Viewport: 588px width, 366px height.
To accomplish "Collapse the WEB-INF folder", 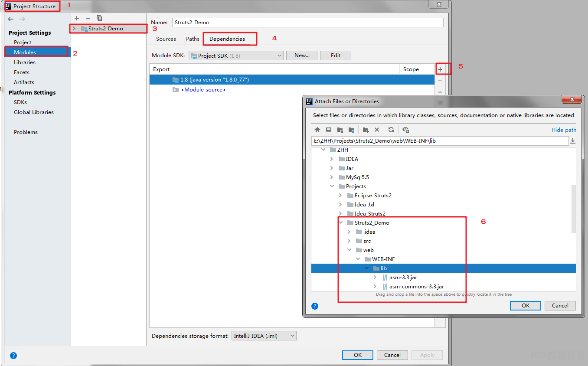I will 357,259.
